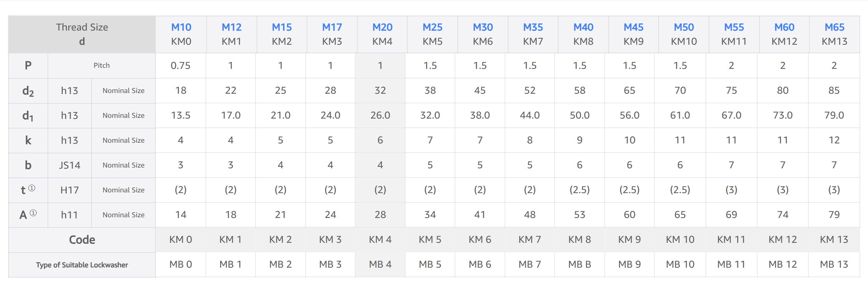Click the Thread Size d header cell
Viewport: 868px width, 284px height.
coord(82,34)
